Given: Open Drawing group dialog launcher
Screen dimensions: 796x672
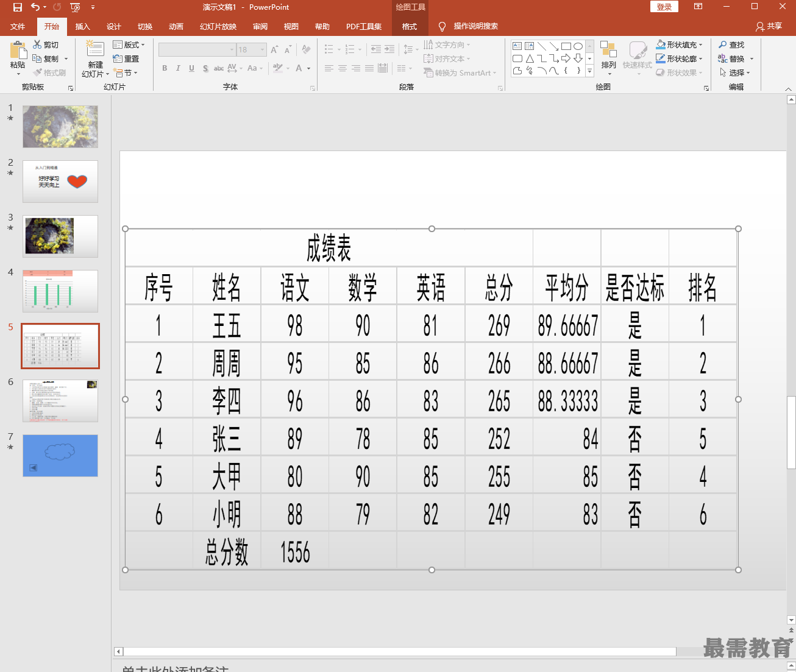Looking at the screenshot, I should [x=706, y=88].
